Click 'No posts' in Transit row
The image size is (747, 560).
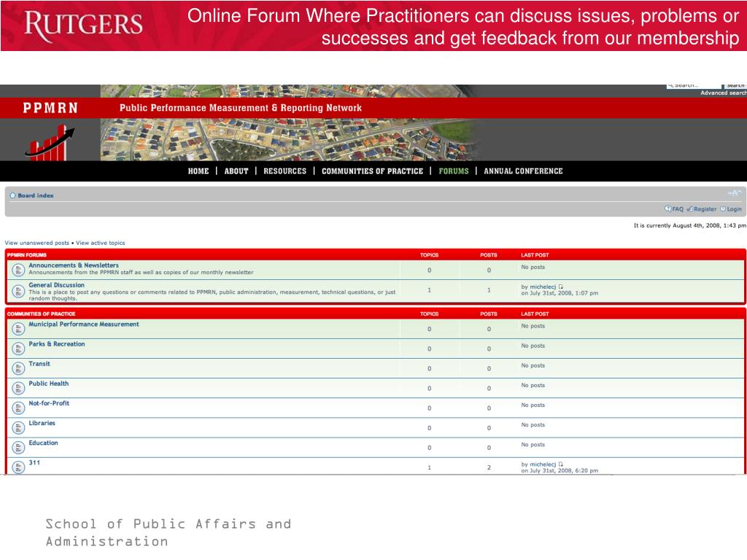533,366
